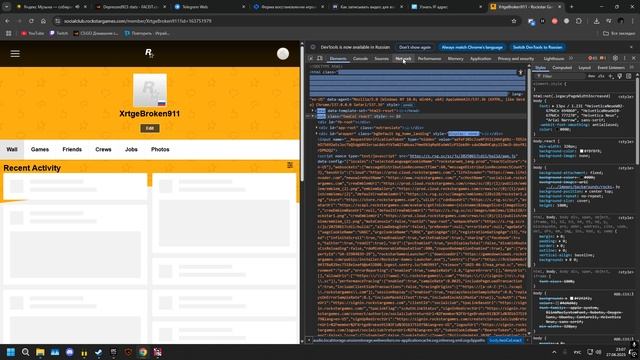Open DevTools settings gear

[616, 58]
